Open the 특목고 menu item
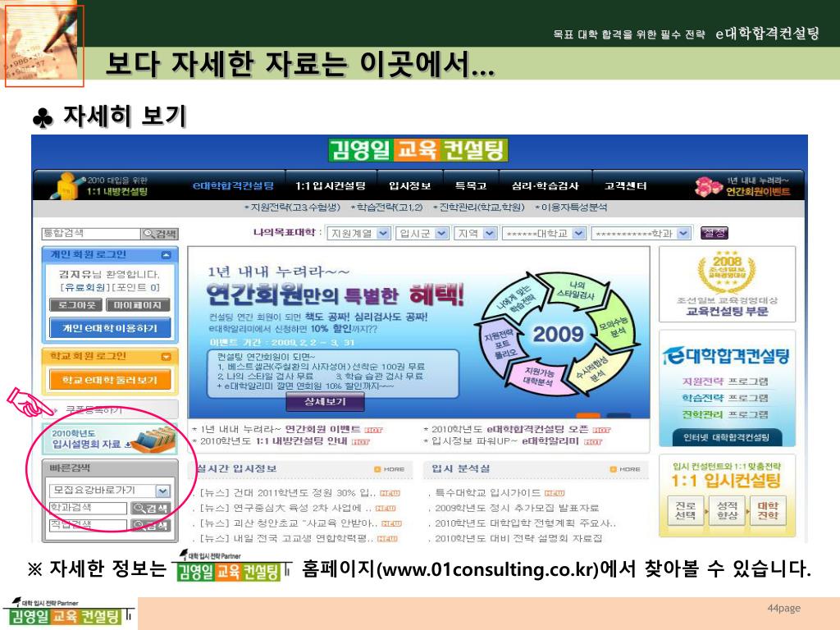This screenshot has height=630, width=840. [470, 186]
